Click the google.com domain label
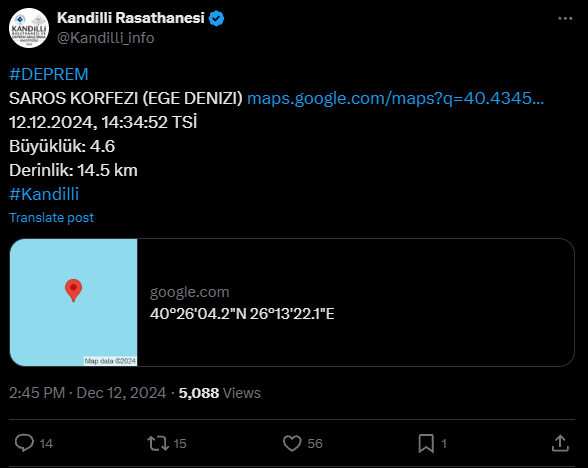588x468 pixels. (189, 292)
